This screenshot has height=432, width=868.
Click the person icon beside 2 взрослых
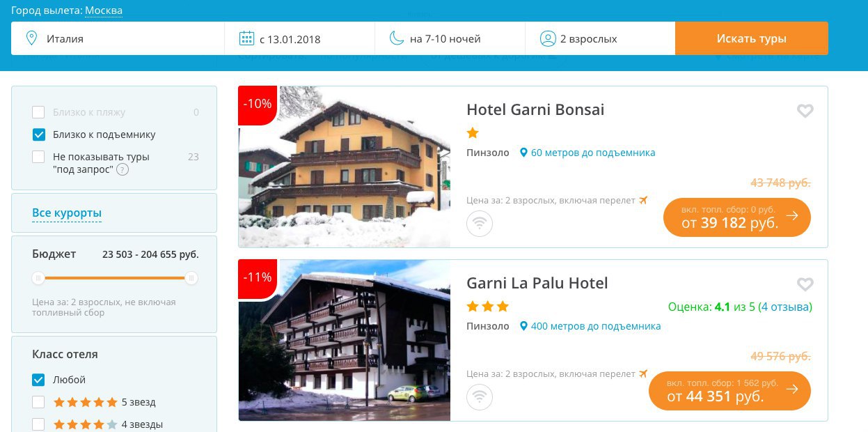(x=548, y=38)
